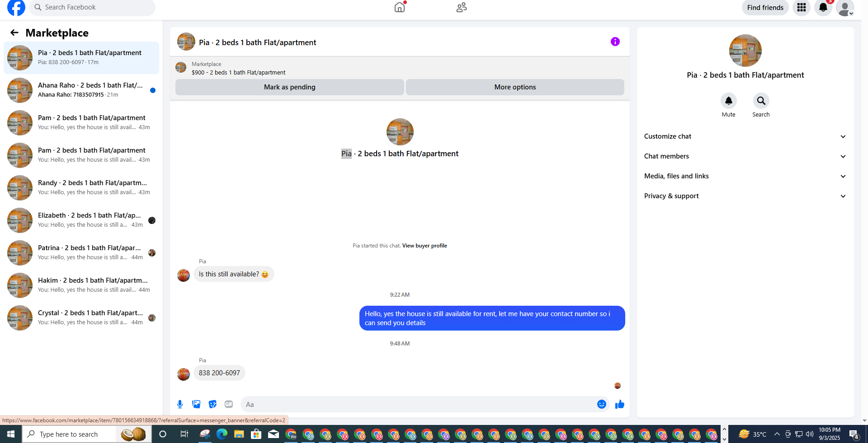Open the account profile menu

[x=844, y=8]
